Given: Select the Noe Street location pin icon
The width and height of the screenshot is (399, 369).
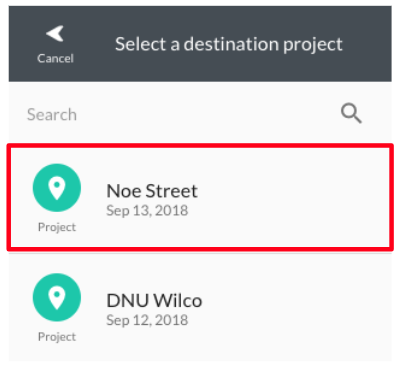Looking at the screenshot, I should click(x=57, y=188).
